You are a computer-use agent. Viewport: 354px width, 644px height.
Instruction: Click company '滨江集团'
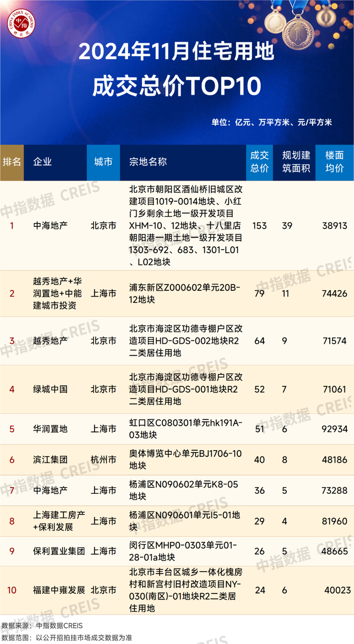[x=50, y=460]
